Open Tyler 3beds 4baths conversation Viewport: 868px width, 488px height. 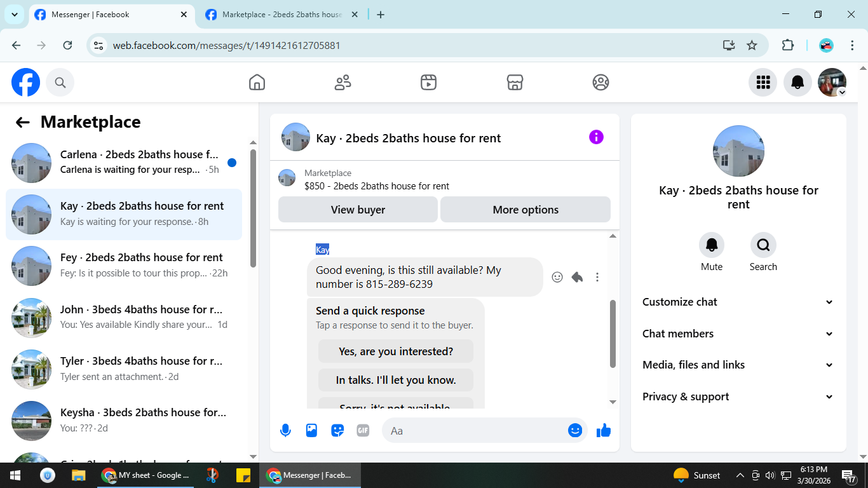pos(124,369)
